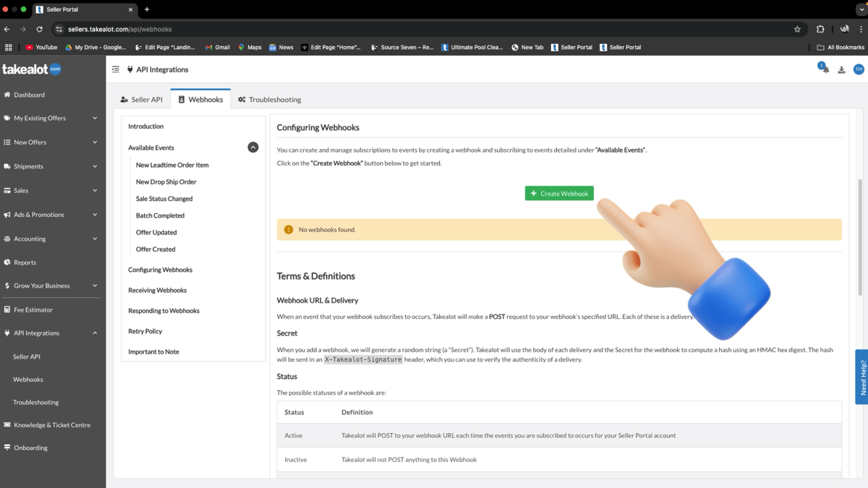
Task: Collapse the Available Events section chevron
Action: pos(253,147)
